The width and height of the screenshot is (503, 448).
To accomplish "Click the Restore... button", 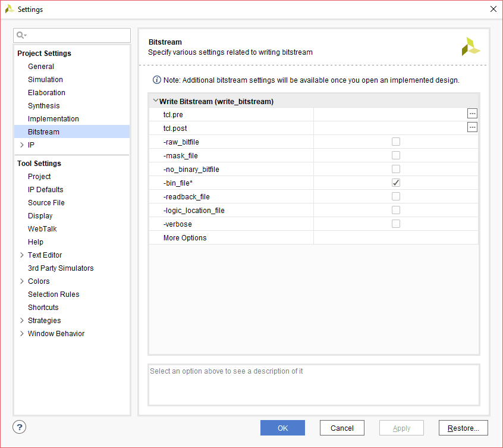I will tap(463, 428).
